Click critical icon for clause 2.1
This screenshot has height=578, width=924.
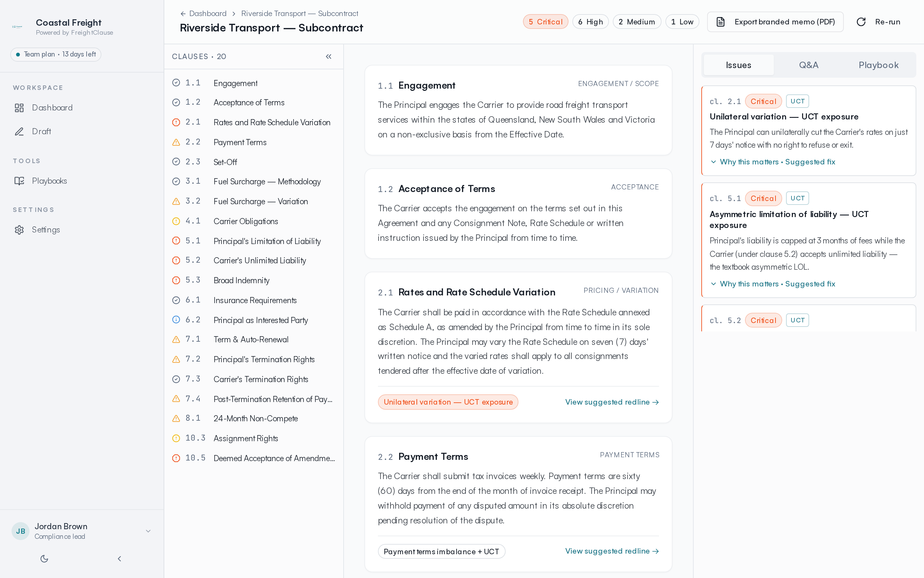[176, 122]
